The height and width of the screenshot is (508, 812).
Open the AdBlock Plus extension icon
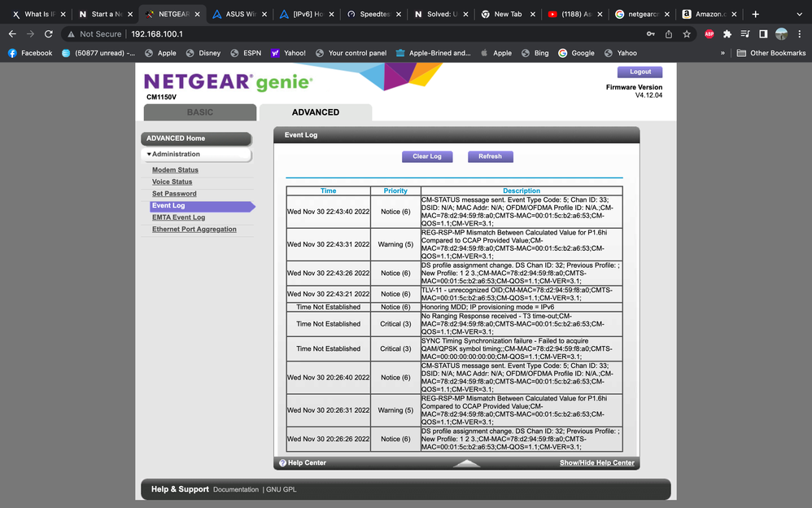pyautogui.click(x=709, y=35)
